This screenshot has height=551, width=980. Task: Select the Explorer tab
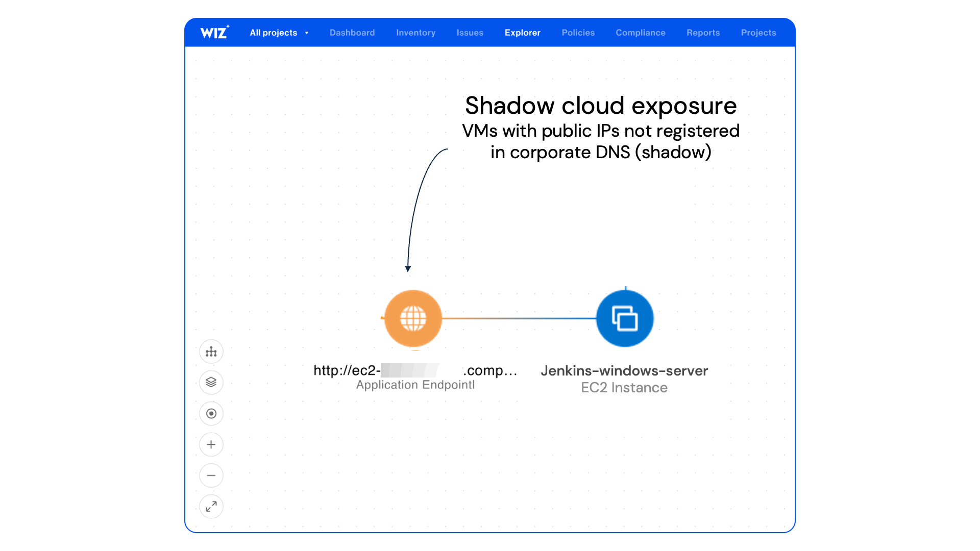pyautogui.click(x=522, y=33)
